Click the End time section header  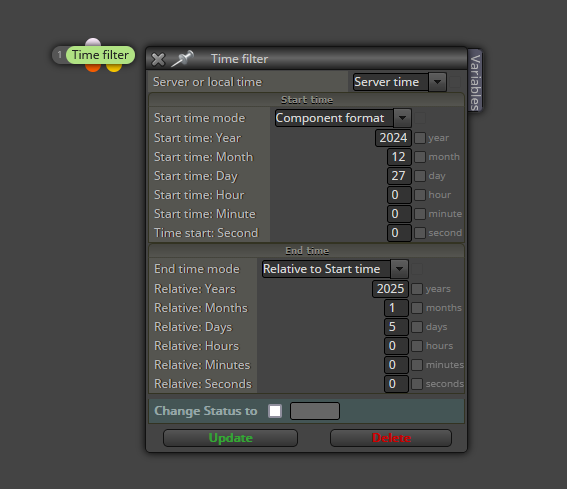(x=307, y=251)
